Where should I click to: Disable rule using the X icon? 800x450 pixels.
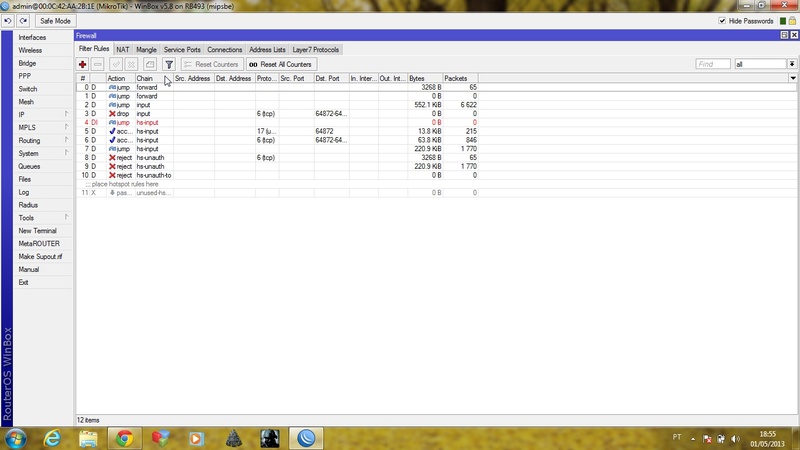pyautogui.click(x=132, y=64)
